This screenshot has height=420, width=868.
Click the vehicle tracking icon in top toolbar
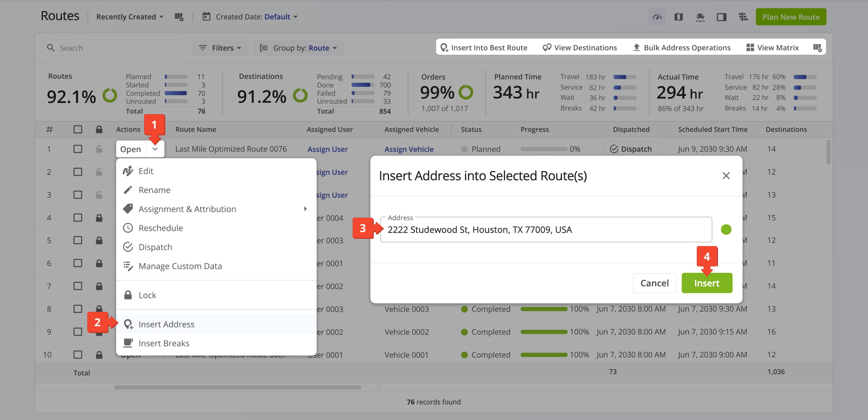coord(700,17)
